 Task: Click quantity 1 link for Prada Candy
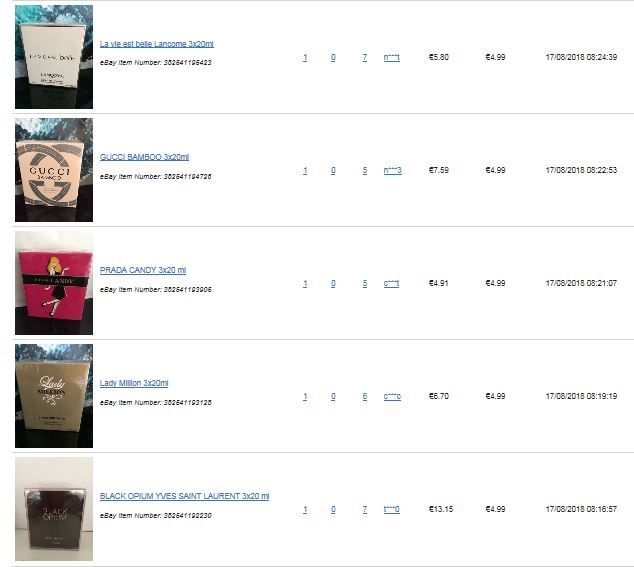(x=305, y=284)
